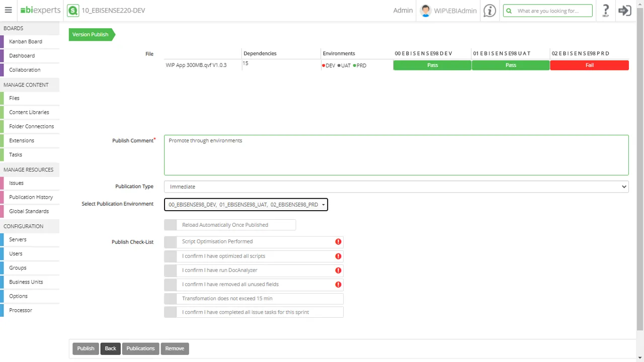This screenshot has height=362, width=644.
Task: Open Servers configuration
Action: point(18,239)
